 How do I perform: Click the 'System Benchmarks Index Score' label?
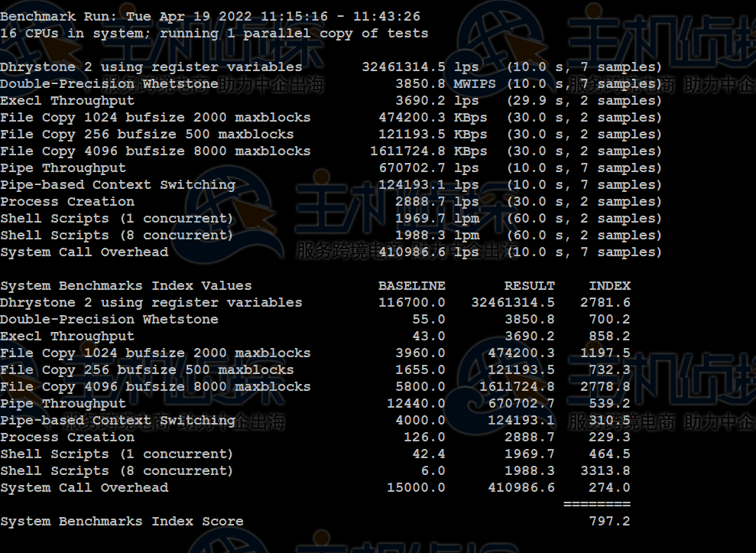[122, 521]
